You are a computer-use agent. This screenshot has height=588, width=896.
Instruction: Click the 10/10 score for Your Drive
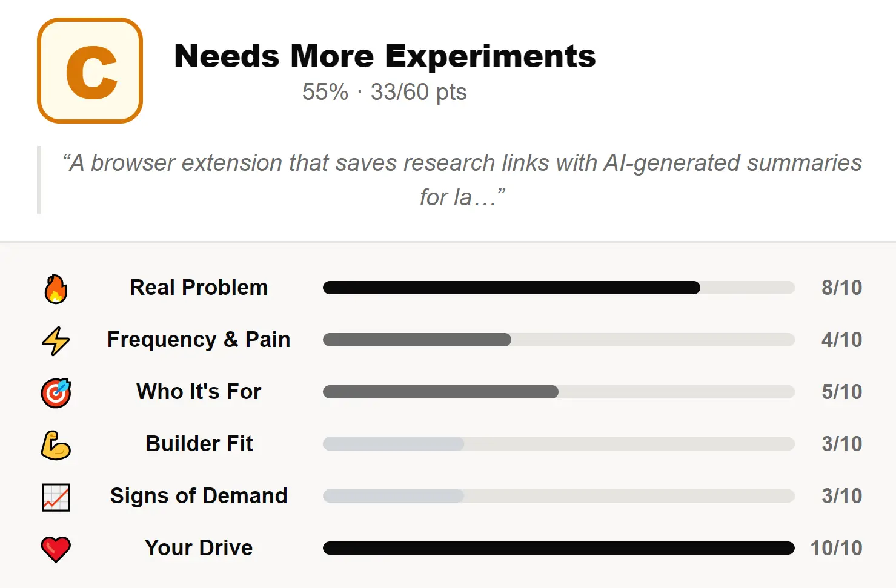[836, 548]
